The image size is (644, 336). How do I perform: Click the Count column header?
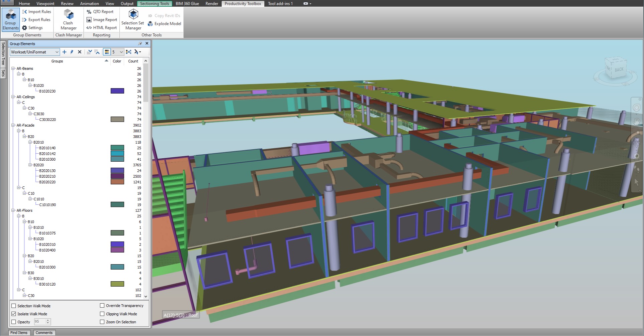133,61
